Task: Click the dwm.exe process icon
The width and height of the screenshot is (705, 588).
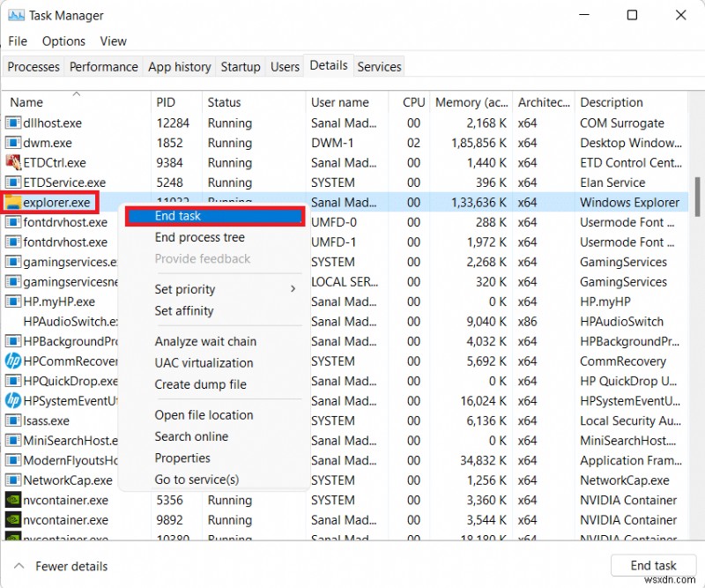Action: click(12, 143)
